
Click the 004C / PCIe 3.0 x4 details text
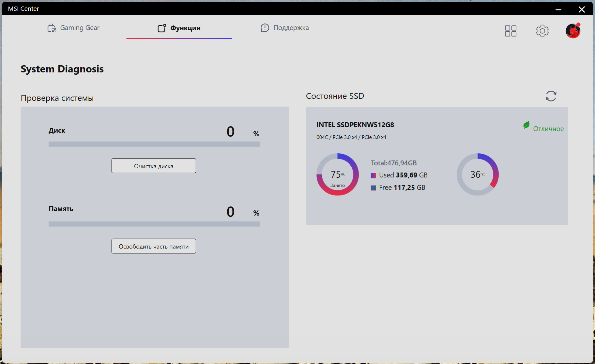351,137
